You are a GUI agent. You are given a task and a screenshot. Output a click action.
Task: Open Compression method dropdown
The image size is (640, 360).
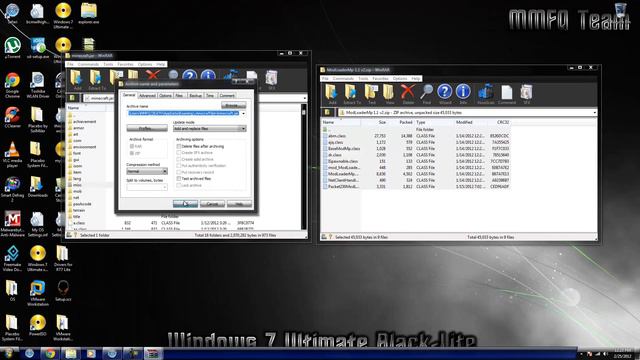tap(147, 171)
